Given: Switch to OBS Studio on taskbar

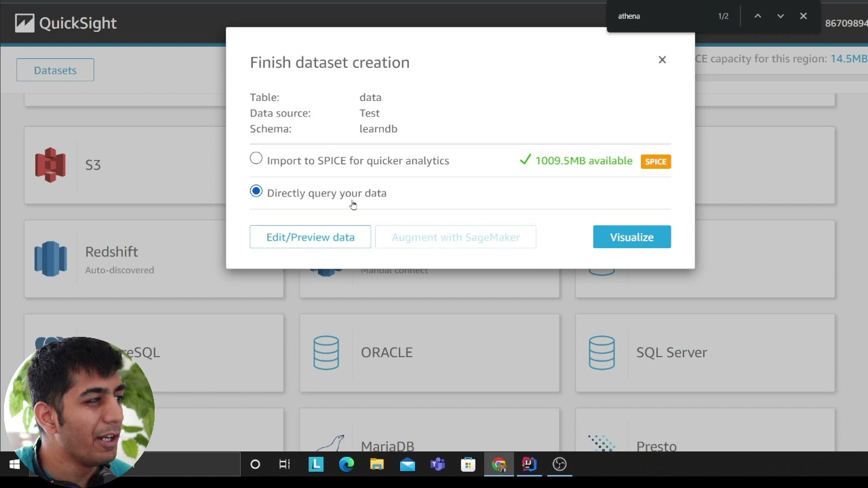Looking at the screenshot, I should point(559,464).
